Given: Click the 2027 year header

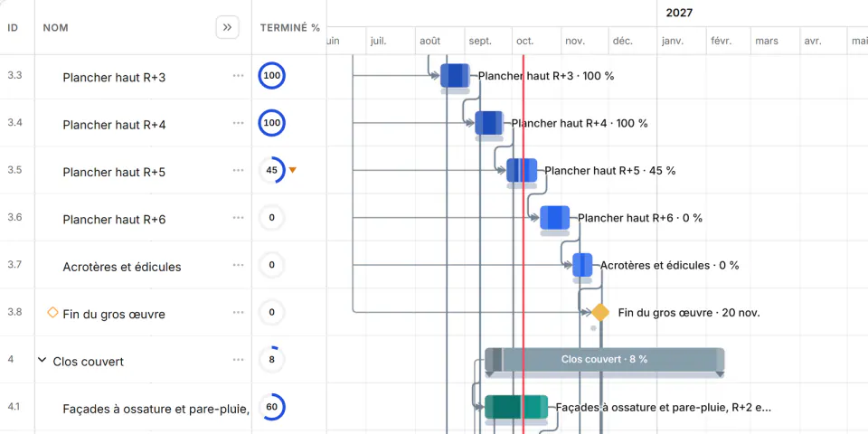Looking at the screenshot, I should click(679, 14).
